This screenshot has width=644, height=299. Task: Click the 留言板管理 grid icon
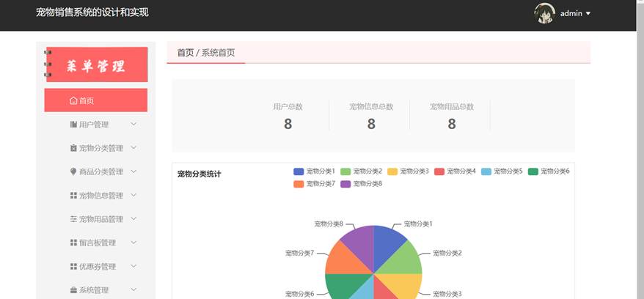click(73, 243)
